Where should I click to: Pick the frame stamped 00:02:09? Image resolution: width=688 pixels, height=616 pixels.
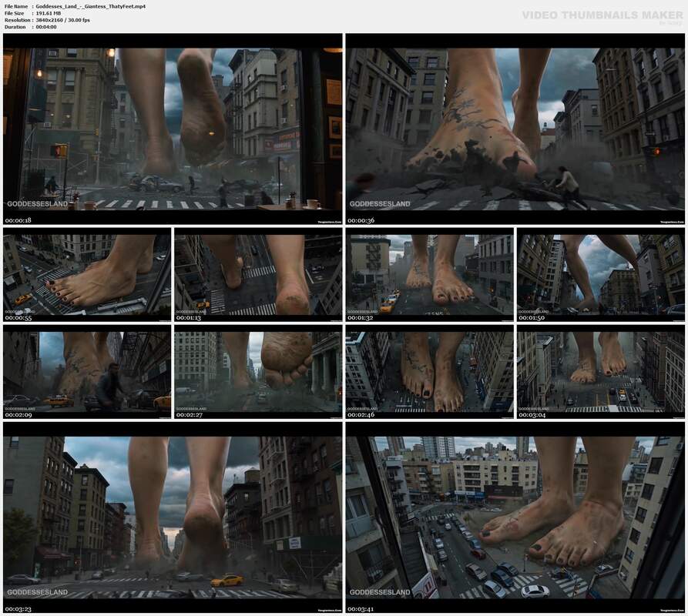87,372
